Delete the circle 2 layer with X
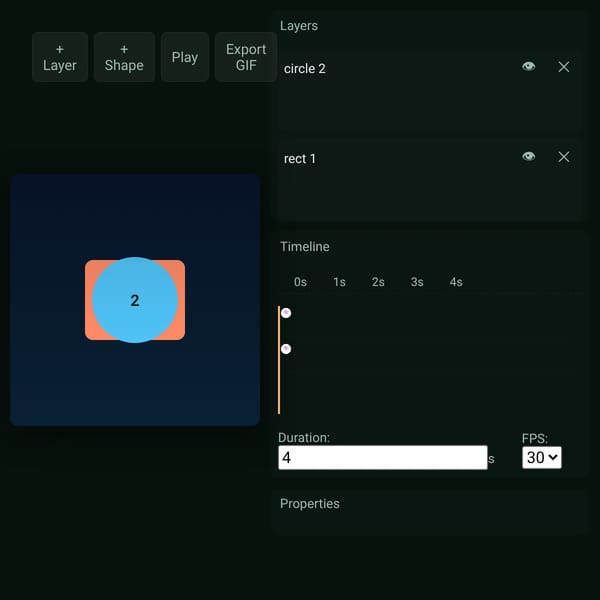600x600 pixels. (x=564, y=67)
